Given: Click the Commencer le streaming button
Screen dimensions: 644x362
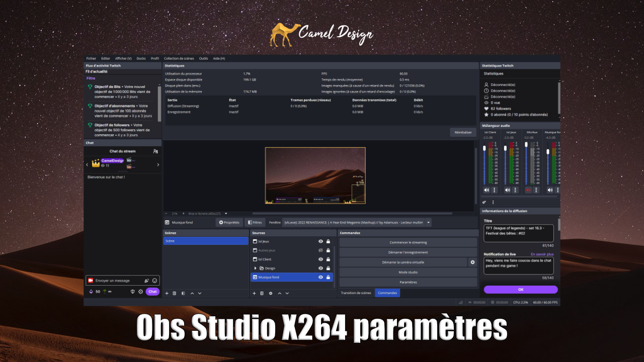Looking at the screenshot, I should [x=408, y=242].
